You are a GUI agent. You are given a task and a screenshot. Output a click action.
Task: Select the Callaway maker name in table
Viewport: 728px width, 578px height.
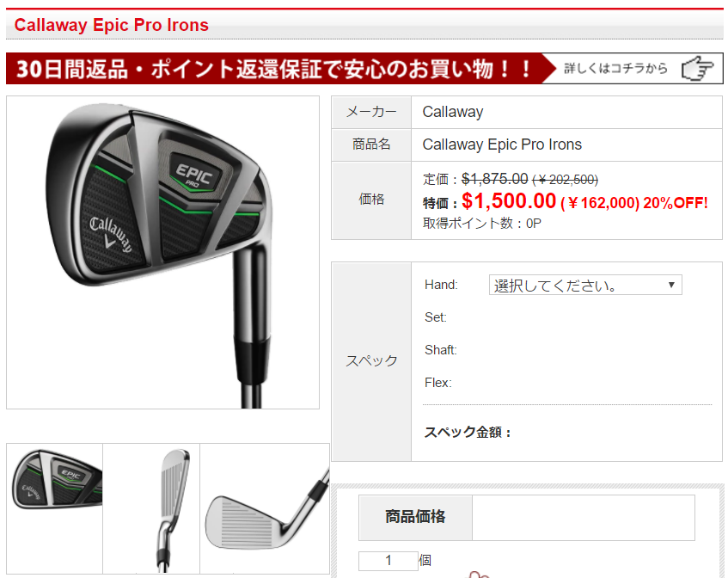[453, 112]
